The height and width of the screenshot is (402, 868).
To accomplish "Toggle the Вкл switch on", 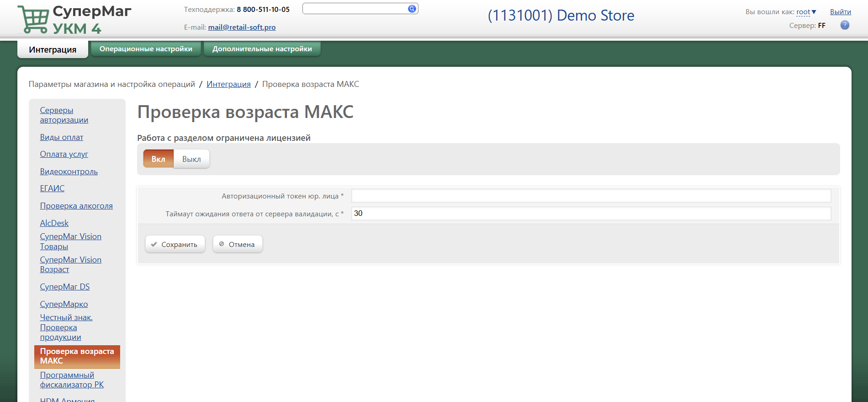I will (158, 159).
